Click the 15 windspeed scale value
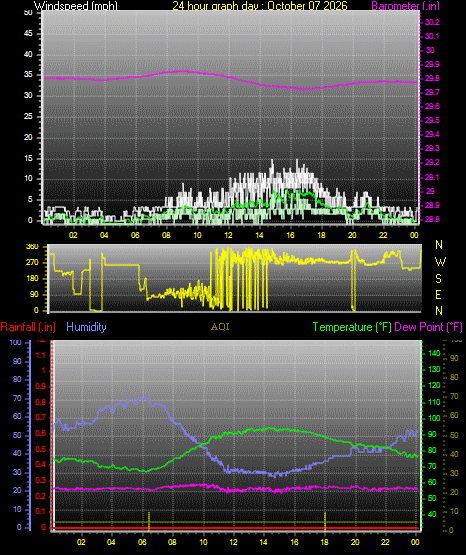The width and height of the screenshot is (466, 555). pos(28,158)
